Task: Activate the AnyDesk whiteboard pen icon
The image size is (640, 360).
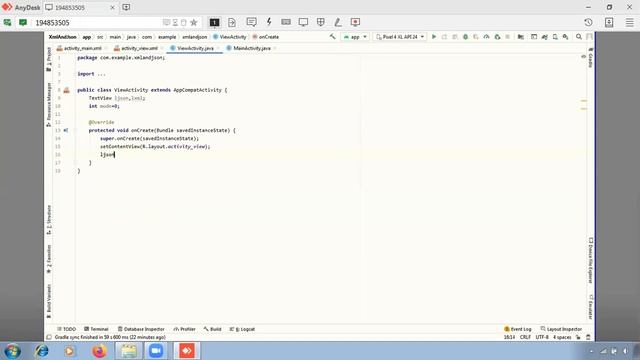Action: (x=338, y=22)
